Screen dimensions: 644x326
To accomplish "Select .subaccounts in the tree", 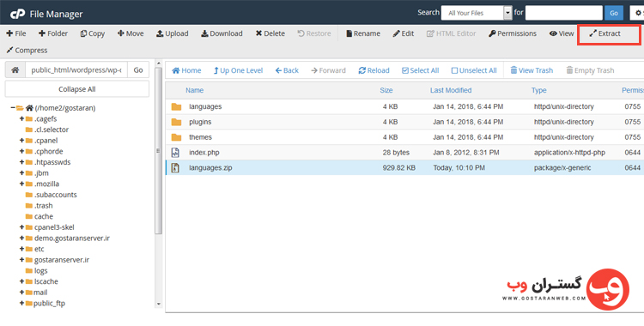I will point(56,195).
